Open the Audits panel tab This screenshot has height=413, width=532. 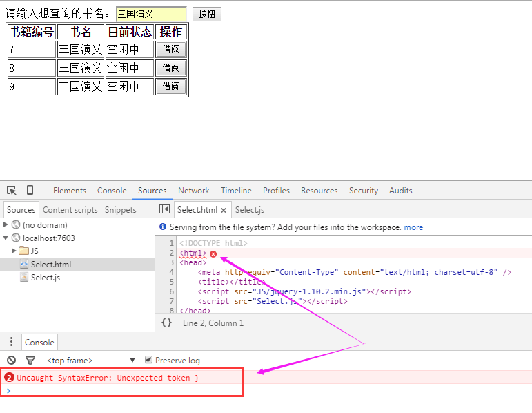[x=401, y=191]
